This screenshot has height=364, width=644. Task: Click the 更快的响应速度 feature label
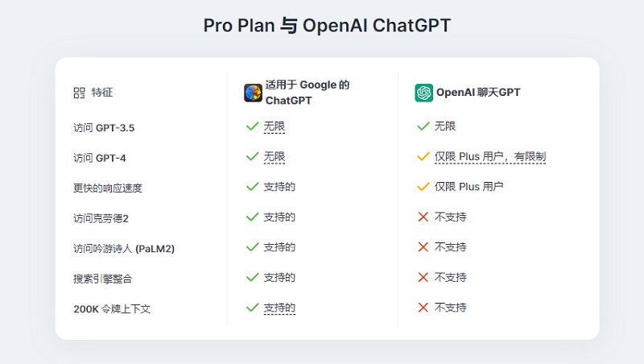(108, 188)
